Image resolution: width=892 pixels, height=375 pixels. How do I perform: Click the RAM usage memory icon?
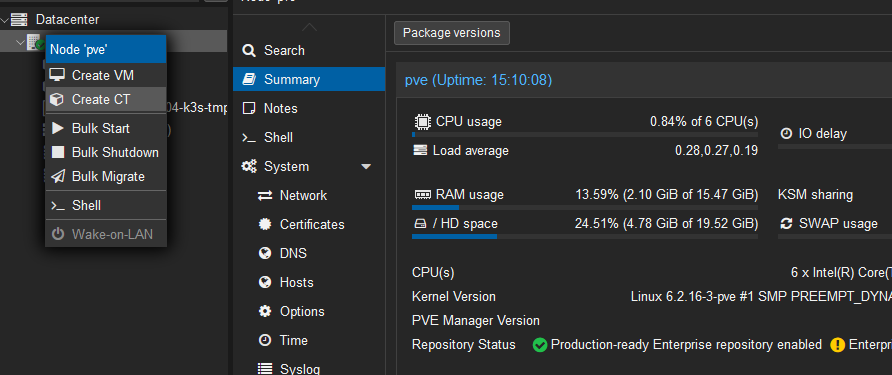pyautogui.click(x=423, y=195)
